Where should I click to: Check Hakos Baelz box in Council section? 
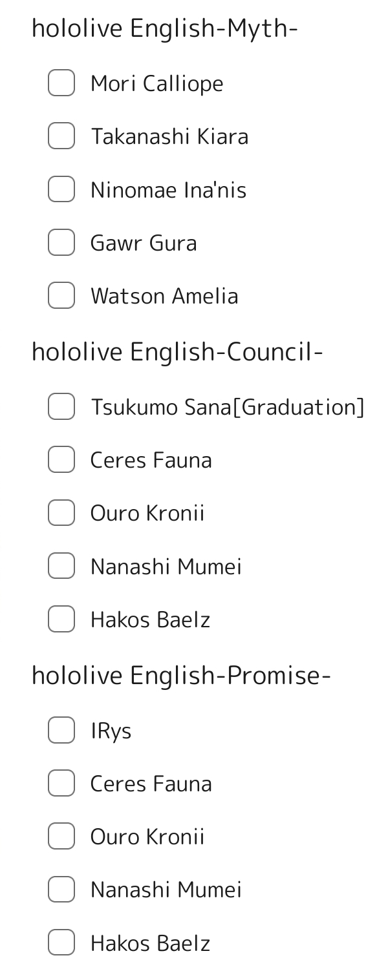61,619
